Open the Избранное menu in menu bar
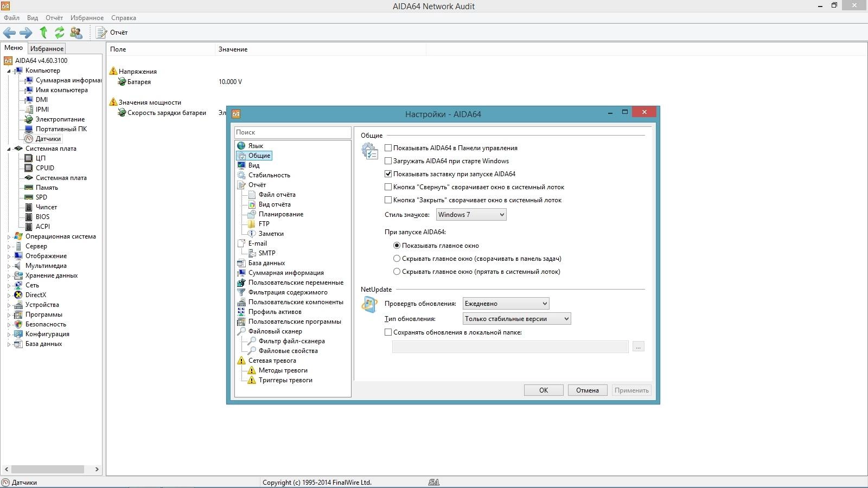 click(x=87, y=18)
